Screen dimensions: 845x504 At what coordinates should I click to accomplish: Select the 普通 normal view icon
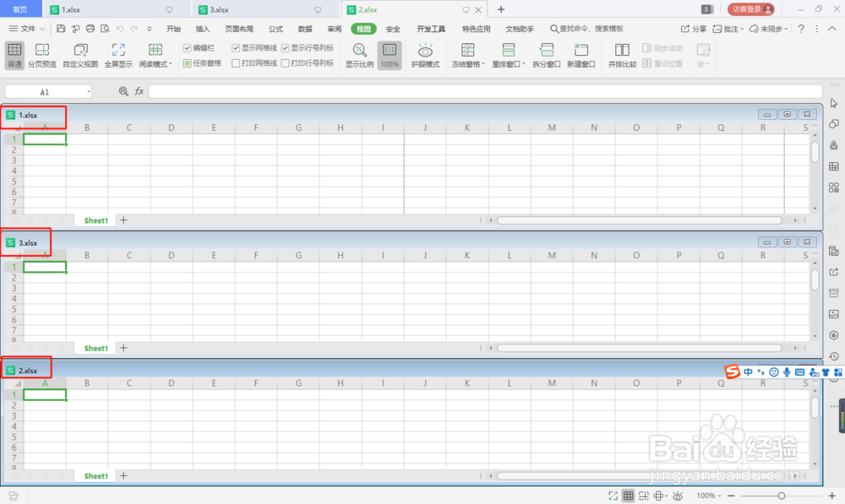[x=14, y=56]
